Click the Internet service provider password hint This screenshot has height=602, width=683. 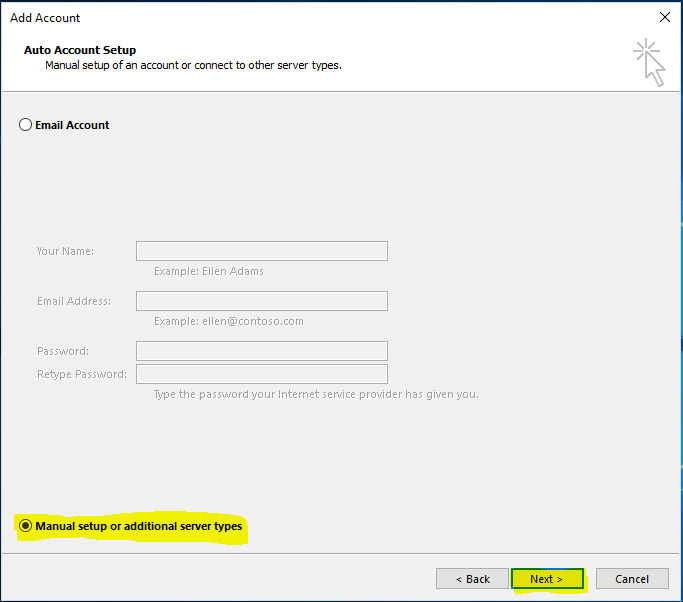pyautogui.click(x=316, y=394)
